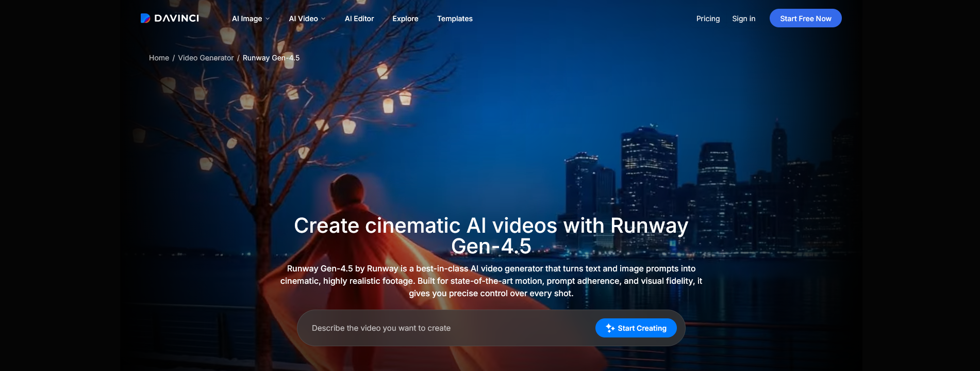Expand the chevron beside AI Image
The width and height of the screenshot is (980, 371).
268,19
